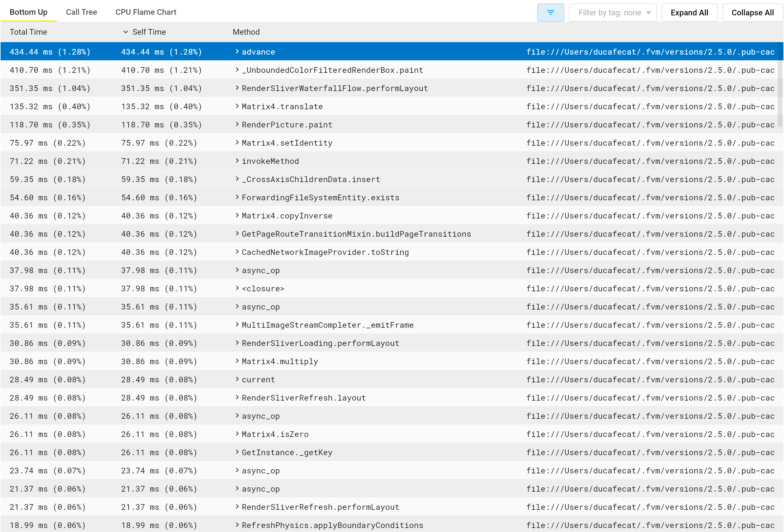This screenshot has width=784, height=532.
Task: Expand the invokeMethod row
Action: pyautogui.click(x=237, y=160)
